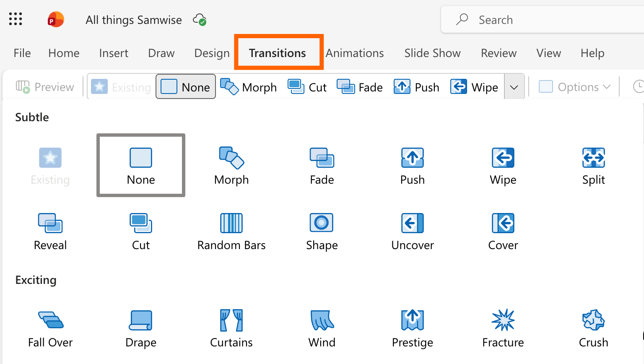
Task: Select the Fade transition in the gallery
Action: pos(322,166)
